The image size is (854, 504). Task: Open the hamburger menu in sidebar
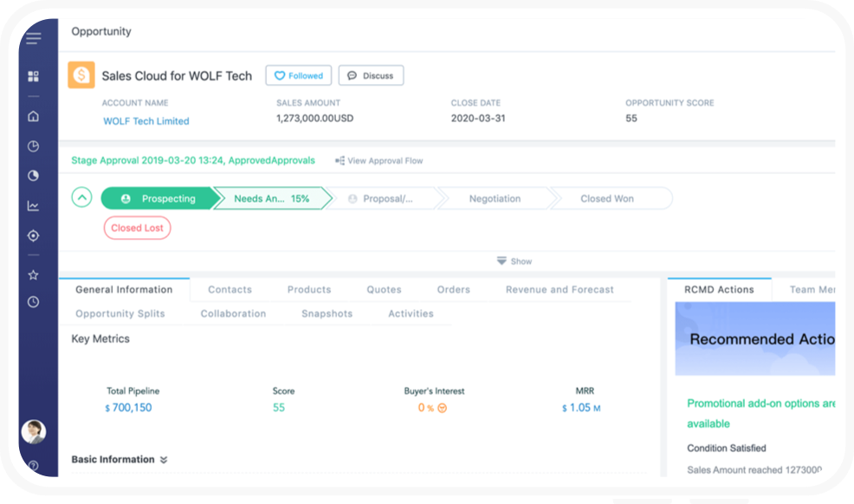(33, 37)
